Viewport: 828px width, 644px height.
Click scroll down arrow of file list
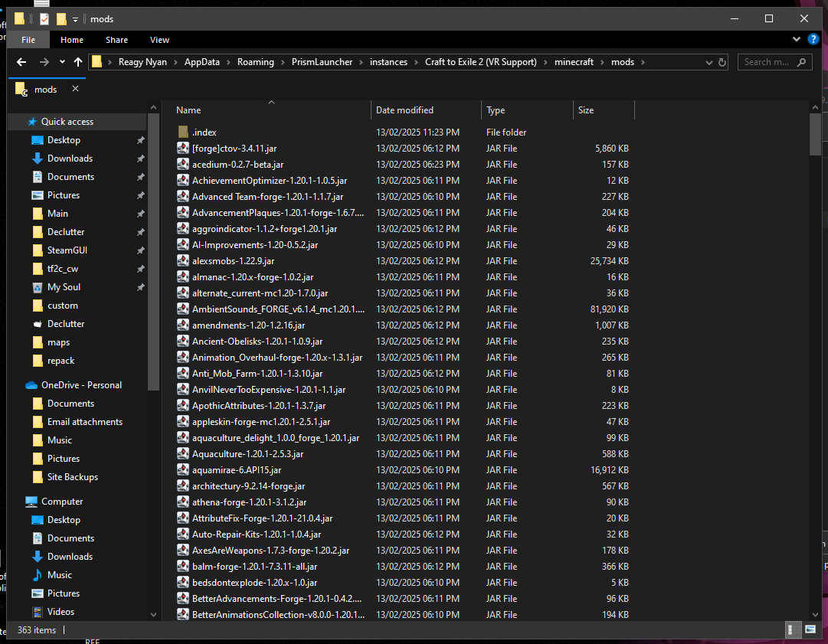[x=815, y=615]
